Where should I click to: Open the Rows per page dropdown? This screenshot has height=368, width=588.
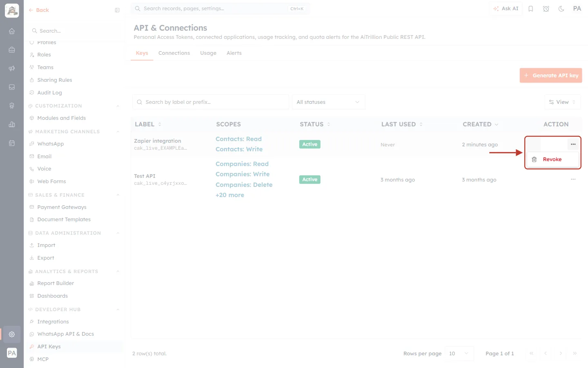pos(459,354)
